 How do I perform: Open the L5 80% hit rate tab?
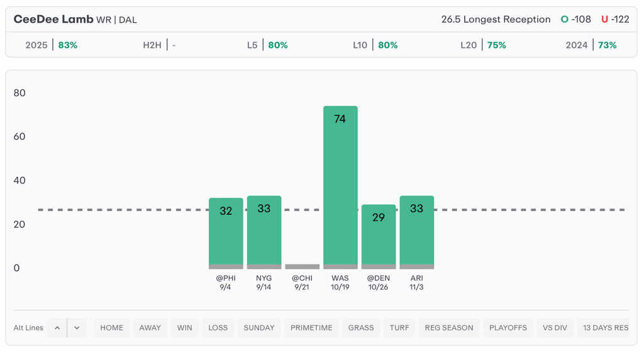click(x=267, y=45)
